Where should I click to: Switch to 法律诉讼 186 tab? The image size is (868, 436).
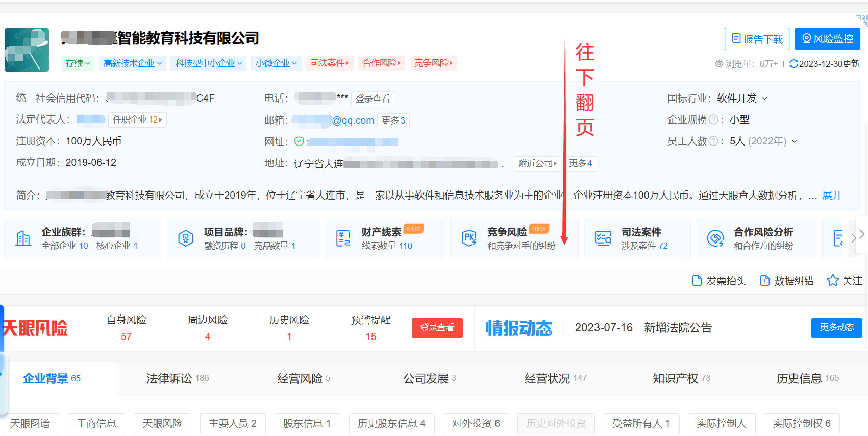point(178,378)
